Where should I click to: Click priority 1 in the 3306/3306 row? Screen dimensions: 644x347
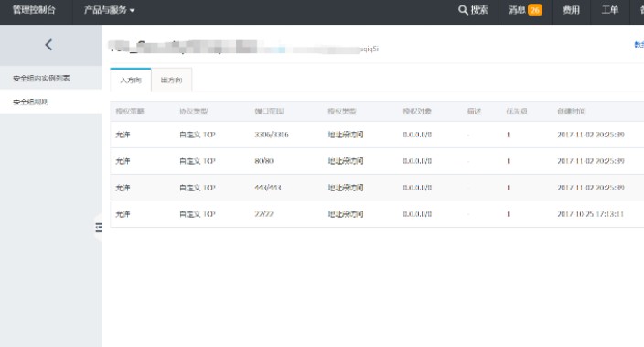coord(508,135)
